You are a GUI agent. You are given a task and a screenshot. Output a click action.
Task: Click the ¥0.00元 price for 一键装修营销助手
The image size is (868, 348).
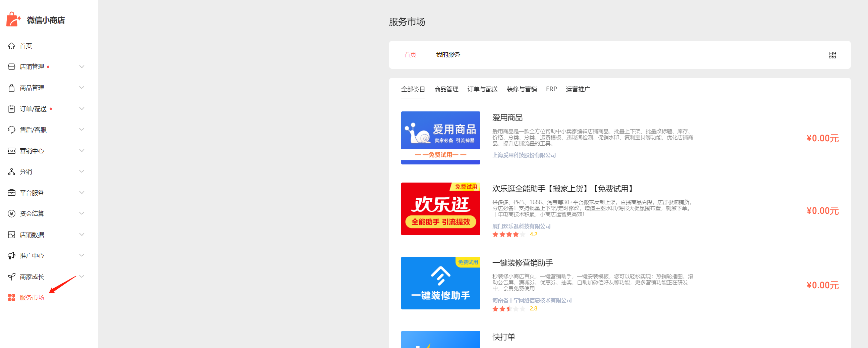822,285
